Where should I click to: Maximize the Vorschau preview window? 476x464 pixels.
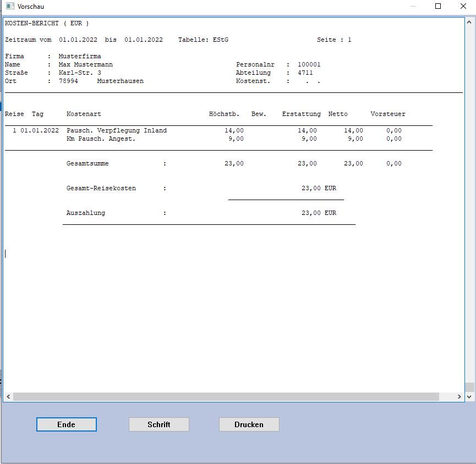438,7
